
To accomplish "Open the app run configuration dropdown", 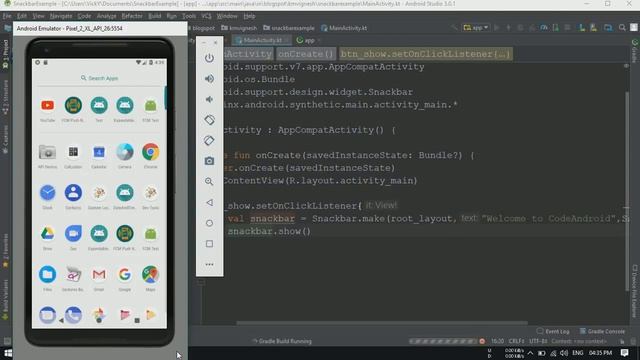I will [476, 28].
